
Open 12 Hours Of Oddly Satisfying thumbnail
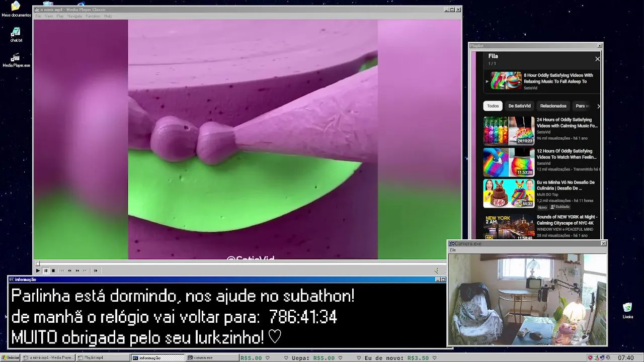pyautogui.click(x=509, y=162)
